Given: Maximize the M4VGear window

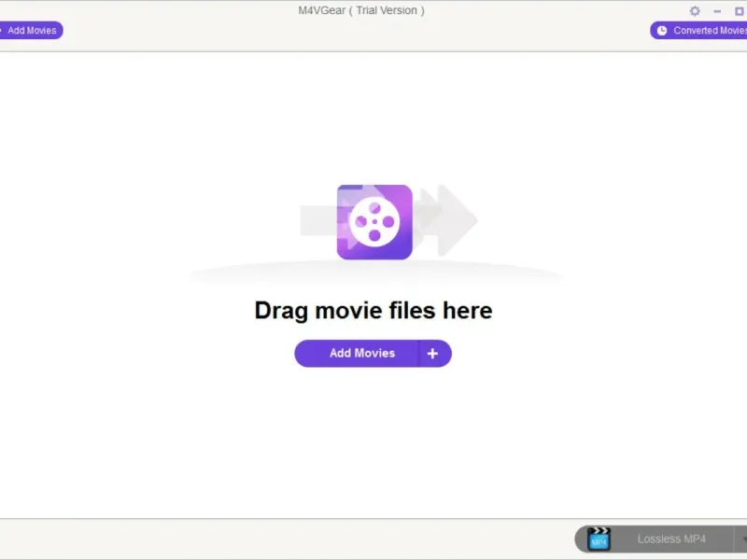Looking at the screenshot, I should click(739, 11).
